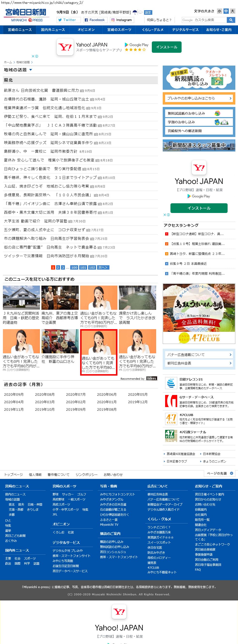Open 介護施設に手作り神社 thumbnail
238x644 pixels.
pyautogui.click(x=60, y=341)
